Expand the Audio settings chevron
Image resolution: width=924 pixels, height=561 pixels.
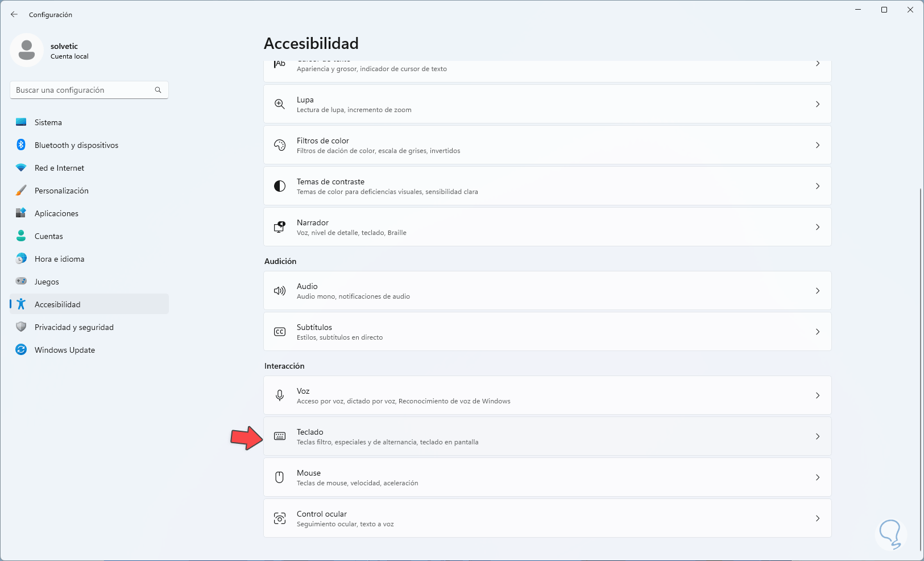[x=818, y=291]
